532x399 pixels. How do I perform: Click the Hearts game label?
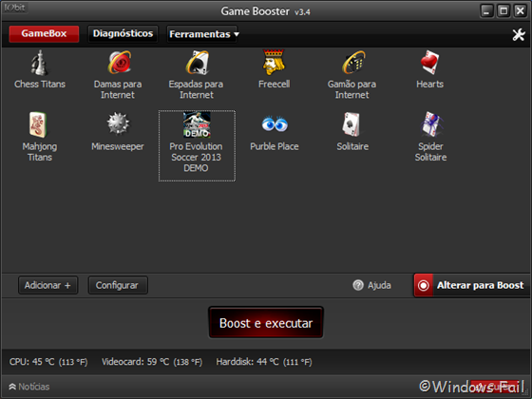[429, 85]
